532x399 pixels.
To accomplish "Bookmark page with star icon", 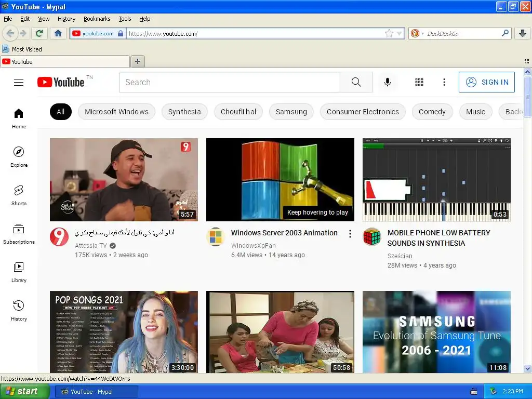I will pos(389,33).
